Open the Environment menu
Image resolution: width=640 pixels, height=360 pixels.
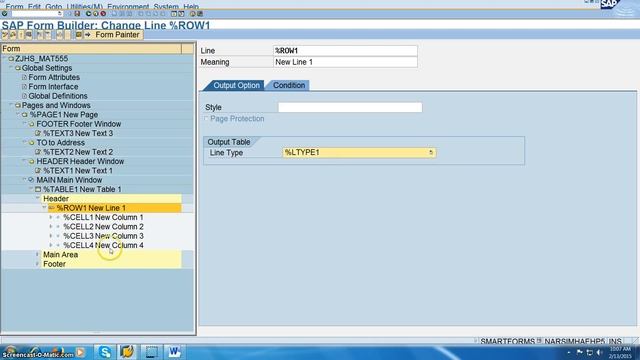point(128,7)
